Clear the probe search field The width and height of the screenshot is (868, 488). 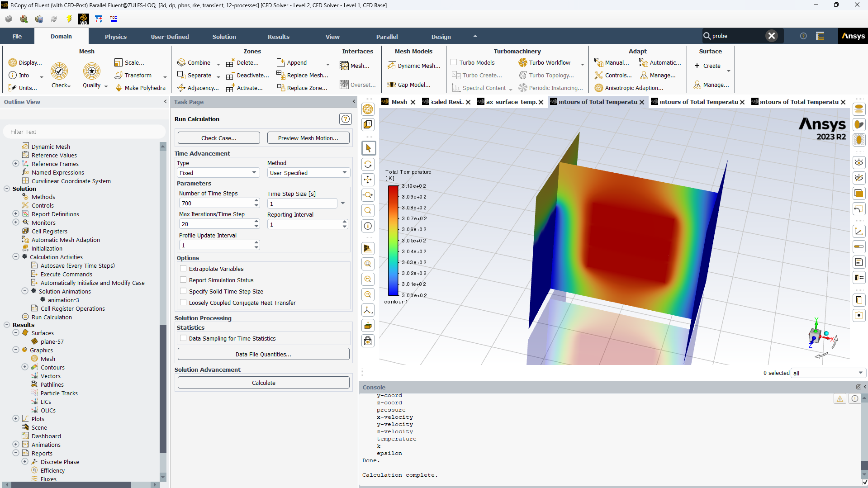pyautogui.click(x=772, y=36)
